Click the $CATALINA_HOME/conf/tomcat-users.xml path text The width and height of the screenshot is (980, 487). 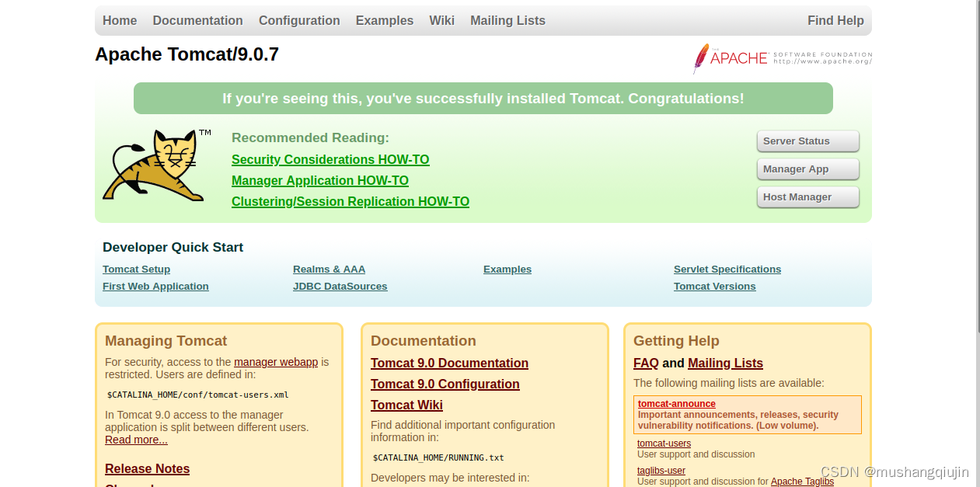pyautogui.click(x=197, y=395)
